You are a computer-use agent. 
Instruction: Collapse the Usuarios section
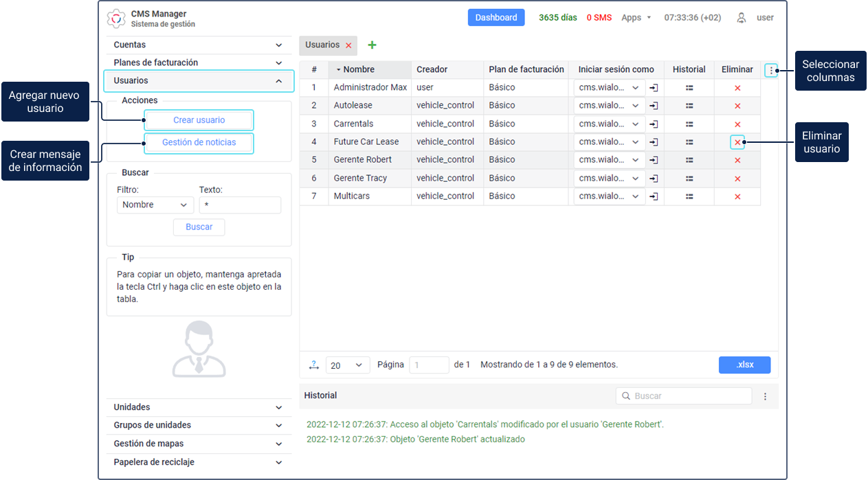pos(278,81)
